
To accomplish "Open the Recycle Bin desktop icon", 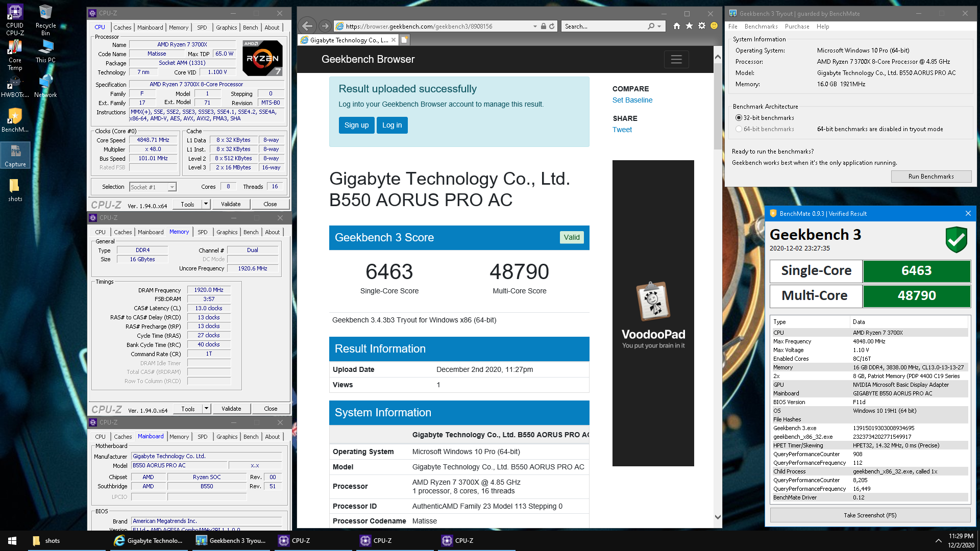I will pos(45,20).
